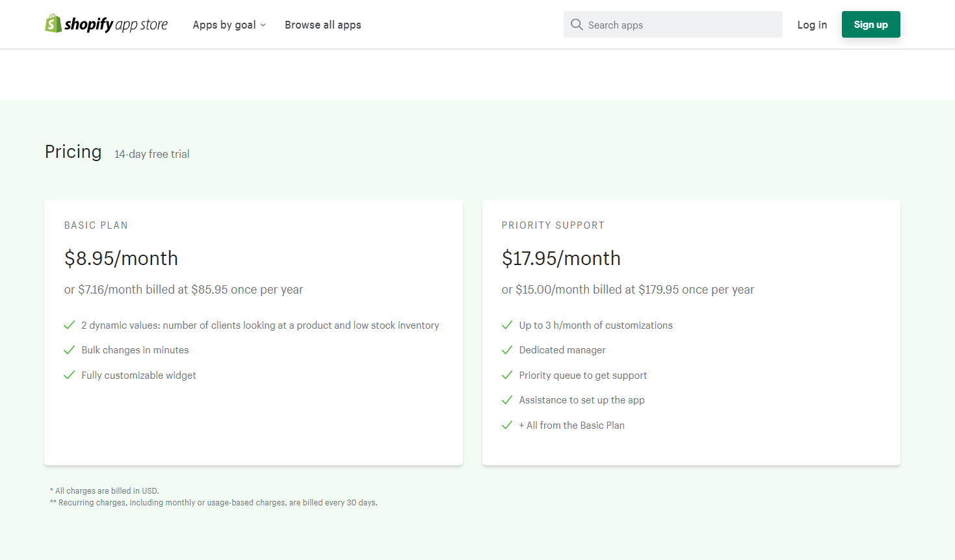Click the magnifying glass search icon
This screenshot has height=560, width=955.
click(577, 25)
